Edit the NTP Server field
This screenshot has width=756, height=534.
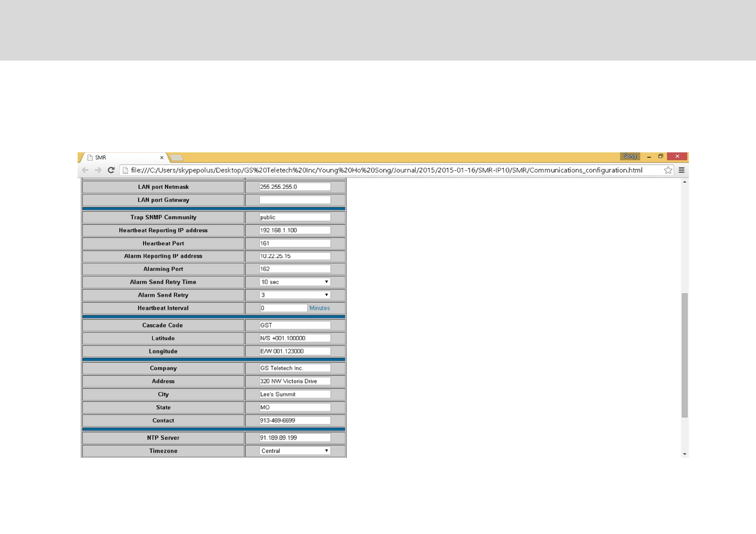[295, 438]
